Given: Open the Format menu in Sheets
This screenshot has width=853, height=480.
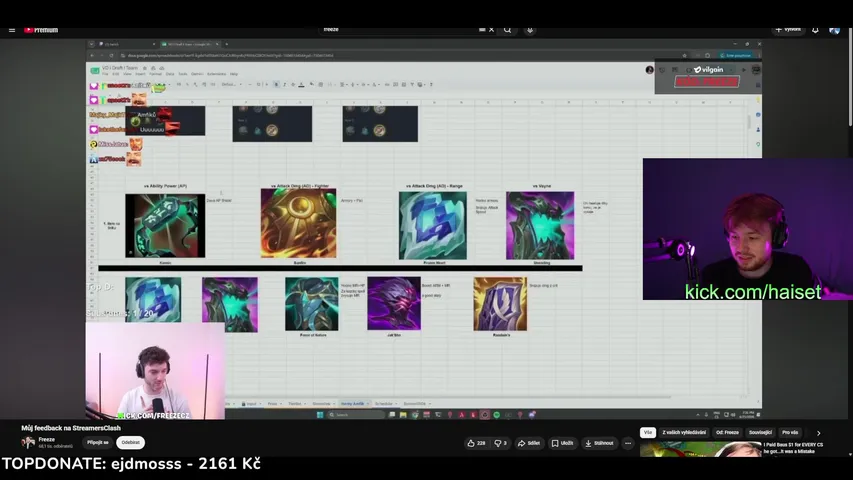Looking at the screenshot, I should (156, 74).
